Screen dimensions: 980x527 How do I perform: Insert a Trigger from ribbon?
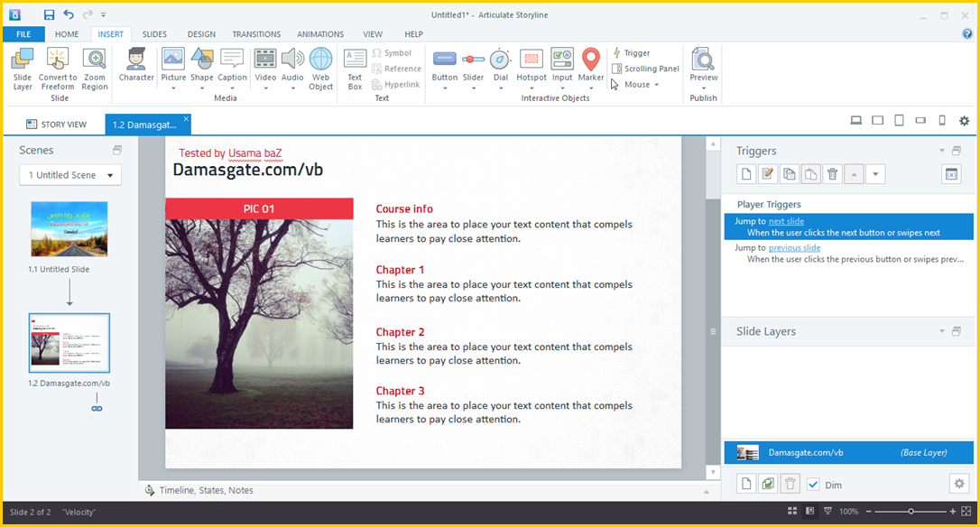[632, 53]
